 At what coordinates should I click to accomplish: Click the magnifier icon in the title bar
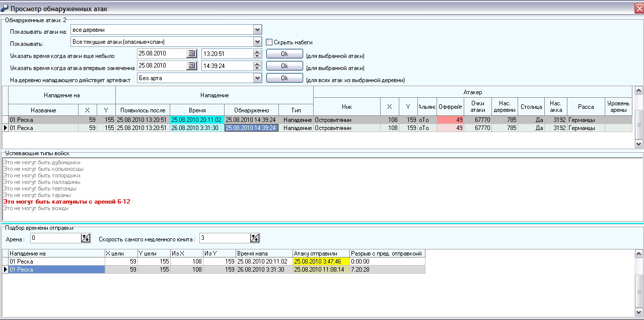[5, 9]
